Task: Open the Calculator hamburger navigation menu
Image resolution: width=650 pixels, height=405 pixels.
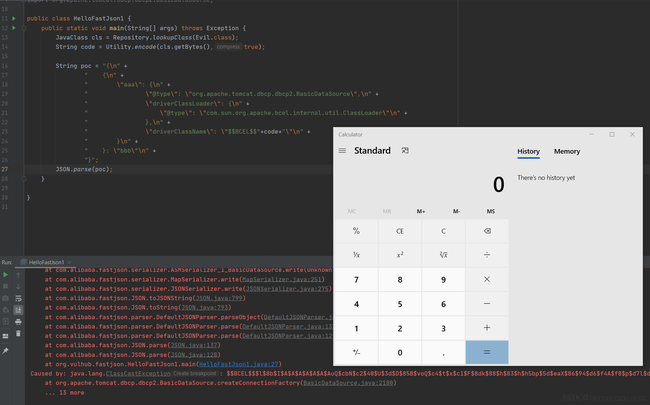Action: pyautogui.click(x=343, y=151)
